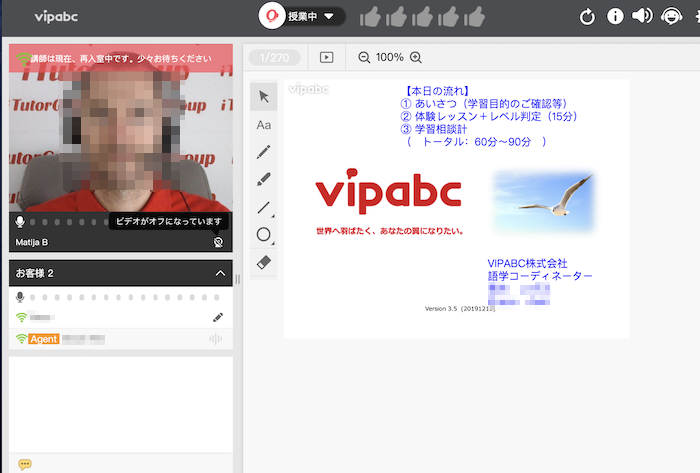Click the tutor's microphone icon
Screen dimensions: 700x473
click(x=20, y=221)
